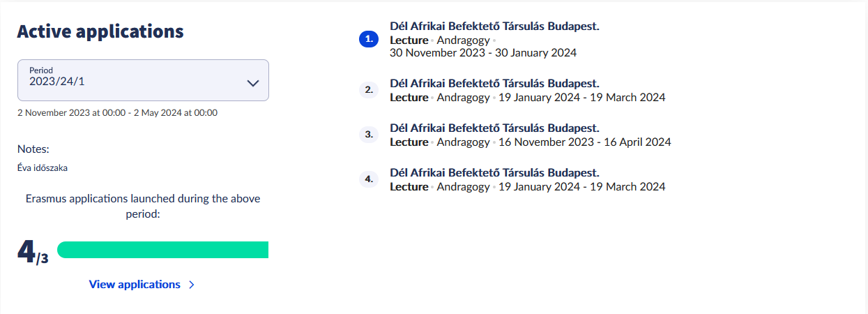Click the number 4 list badge
This screenshot has width=868, height=314.
368,179
